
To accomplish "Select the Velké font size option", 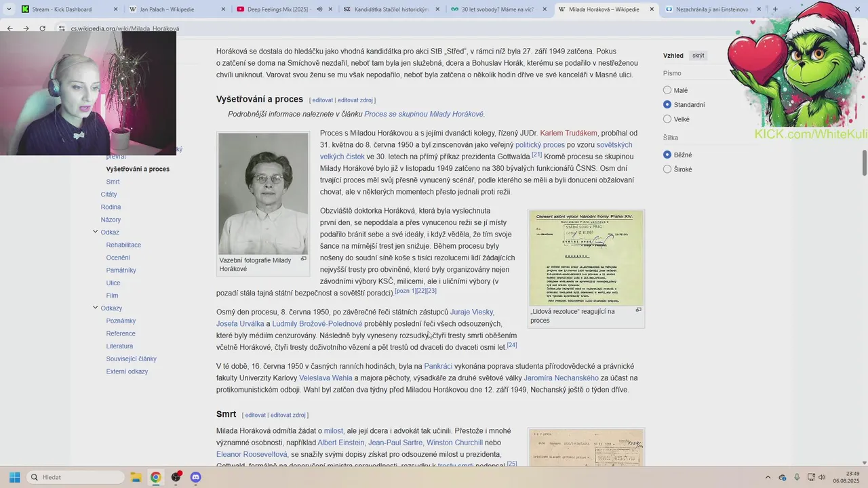I will coord(667,119).
